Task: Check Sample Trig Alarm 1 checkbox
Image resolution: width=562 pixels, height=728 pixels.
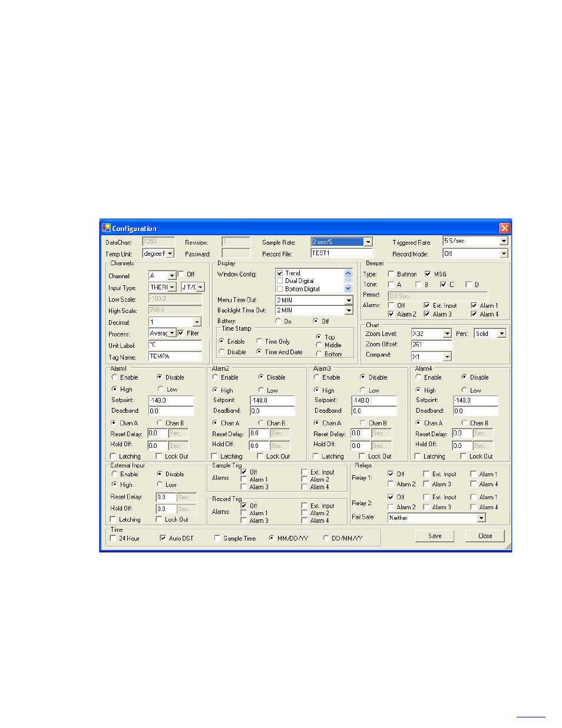Action: pos(244,479)
